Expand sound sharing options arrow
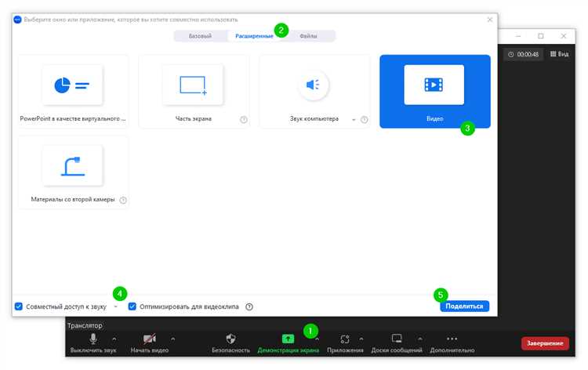 (116, 307)
